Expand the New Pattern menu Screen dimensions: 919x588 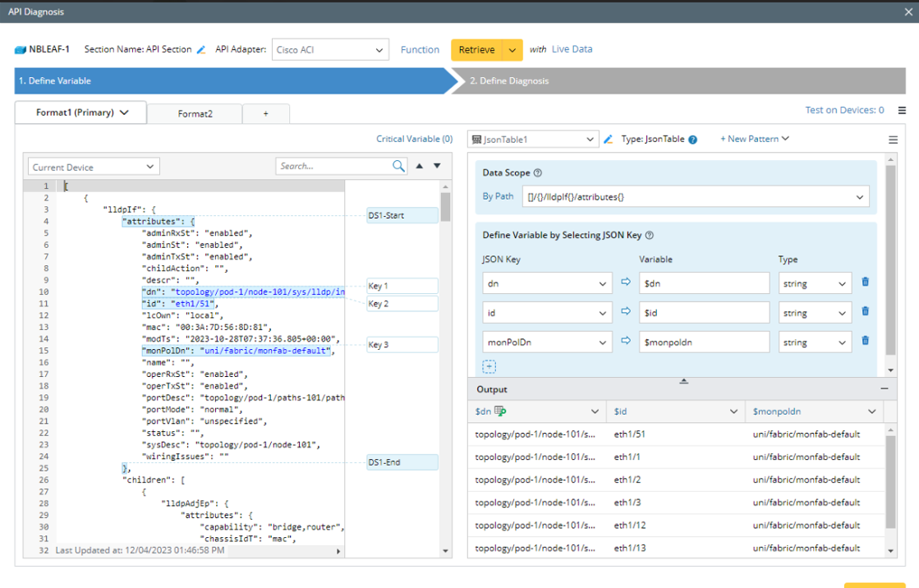(x=754, y=139)
